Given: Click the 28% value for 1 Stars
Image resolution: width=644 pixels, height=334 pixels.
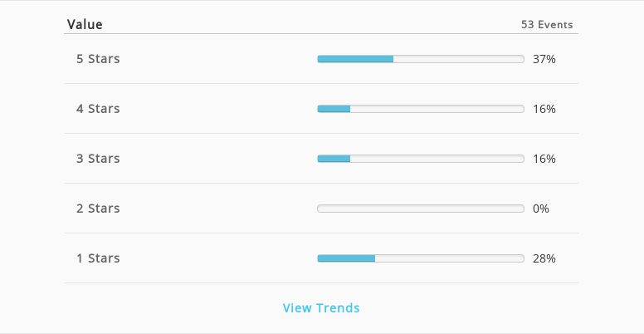Looking at the screenshot, I should pos(544,258).
